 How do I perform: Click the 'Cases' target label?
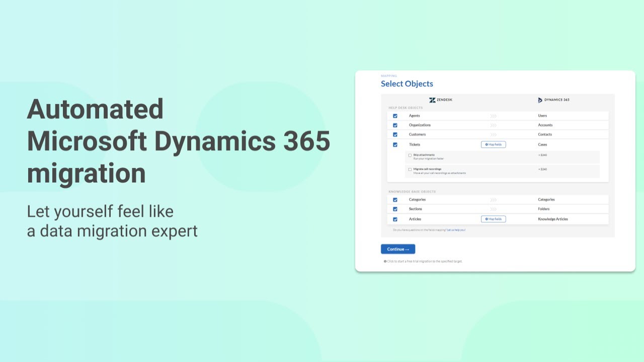tap(543, 145)
